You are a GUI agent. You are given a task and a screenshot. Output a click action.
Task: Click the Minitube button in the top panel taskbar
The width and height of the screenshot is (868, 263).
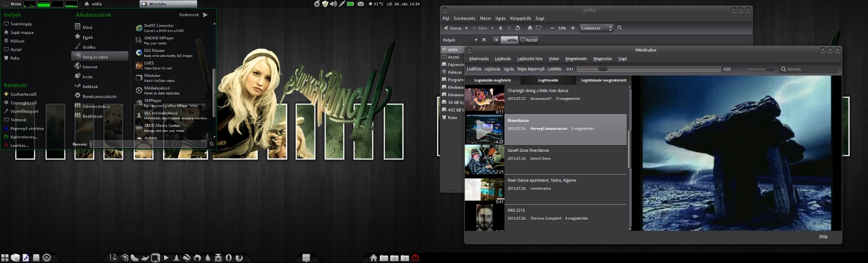[x=168, y=4]
